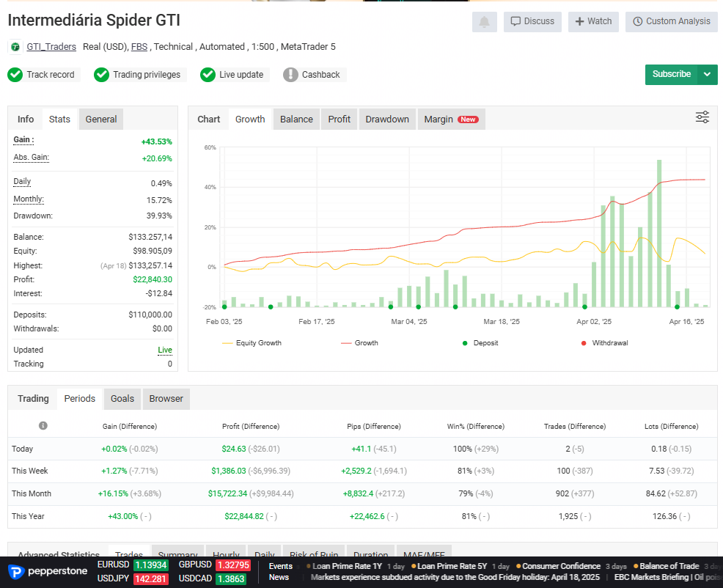Toggle Withdrawal legend series

point(604,342)
